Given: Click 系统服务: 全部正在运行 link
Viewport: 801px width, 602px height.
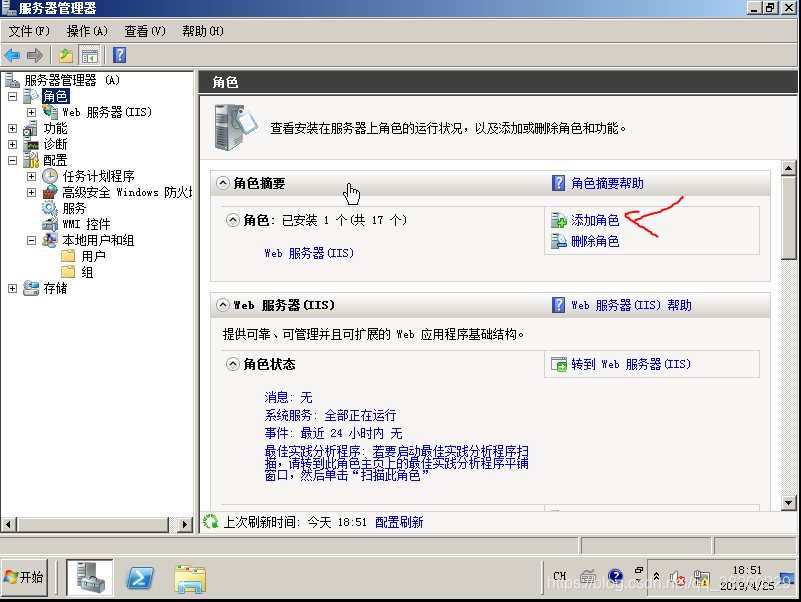Looking at the screenshot, I should 330,415.
